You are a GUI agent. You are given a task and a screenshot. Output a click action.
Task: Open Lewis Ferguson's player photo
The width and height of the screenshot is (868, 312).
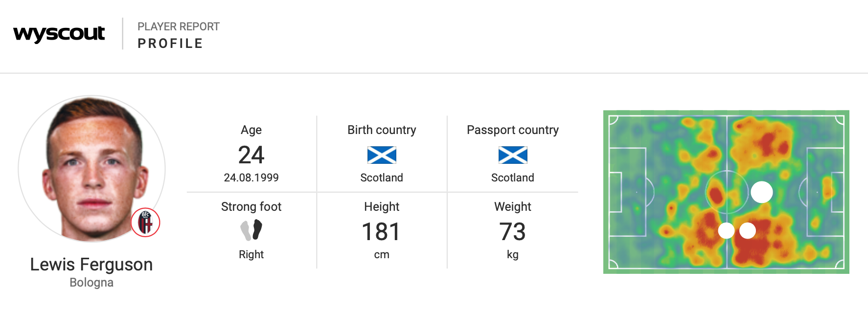click(x=91, y=169)
